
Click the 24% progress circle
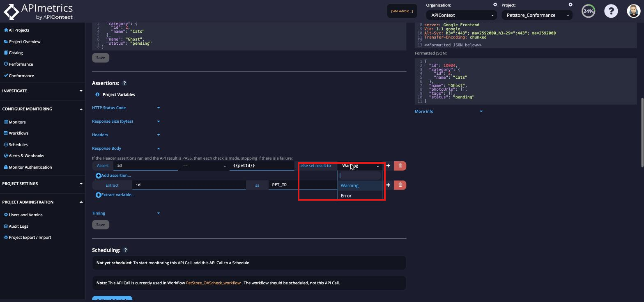[x=589, y=11]
